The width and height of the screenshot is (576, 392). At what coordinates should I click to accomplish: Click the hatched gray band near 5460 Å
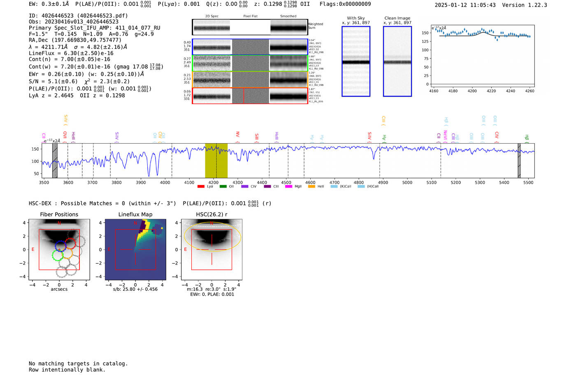tap(519, 160)
